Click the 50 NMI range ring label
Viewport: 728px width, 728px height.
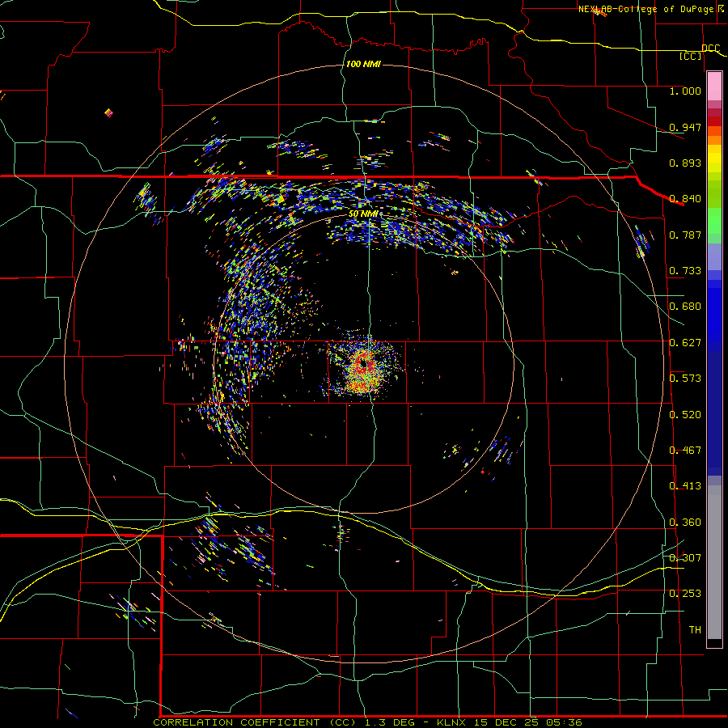click(363, 214)
